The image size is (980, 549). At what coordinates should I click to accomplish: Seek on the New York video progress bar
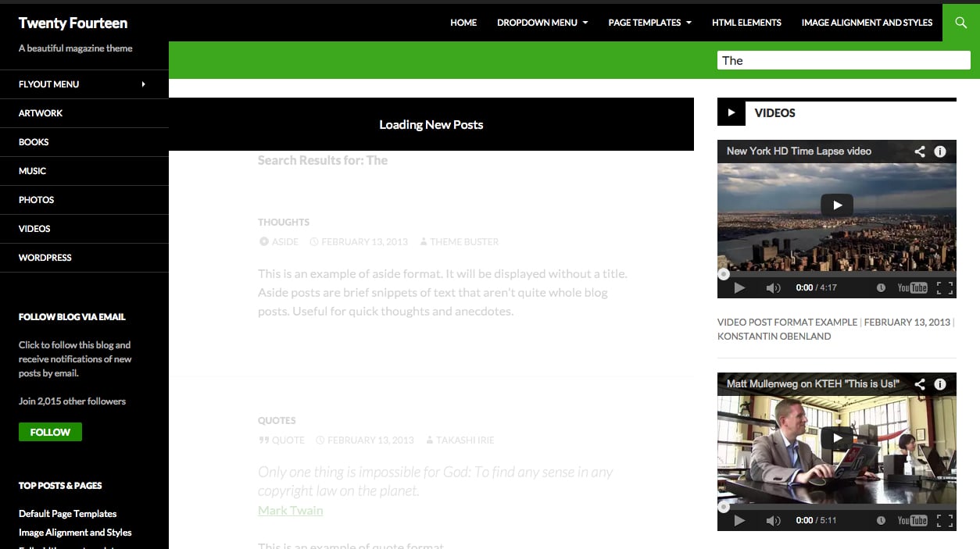pos(837,274)
